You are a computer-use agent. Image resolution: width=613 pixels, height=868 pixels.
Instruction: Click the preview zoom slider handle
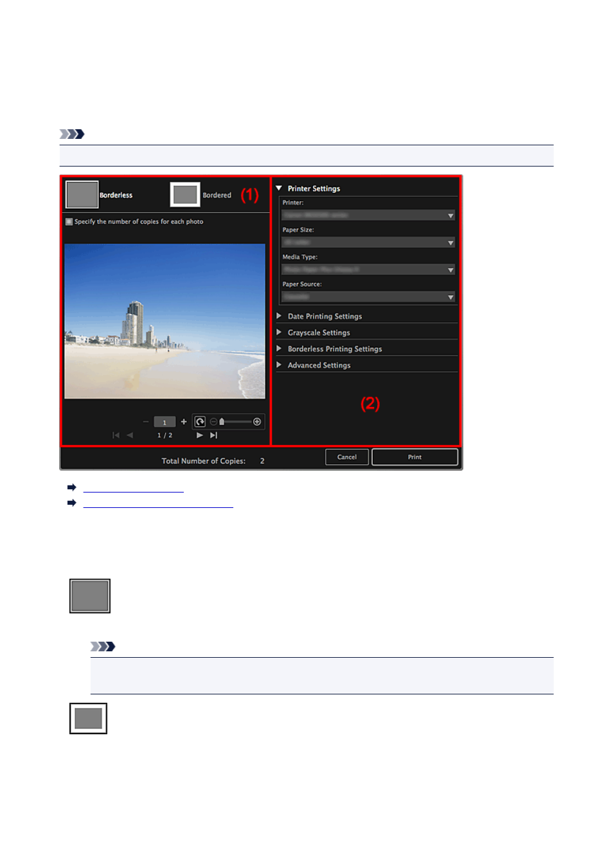(222, 422)
